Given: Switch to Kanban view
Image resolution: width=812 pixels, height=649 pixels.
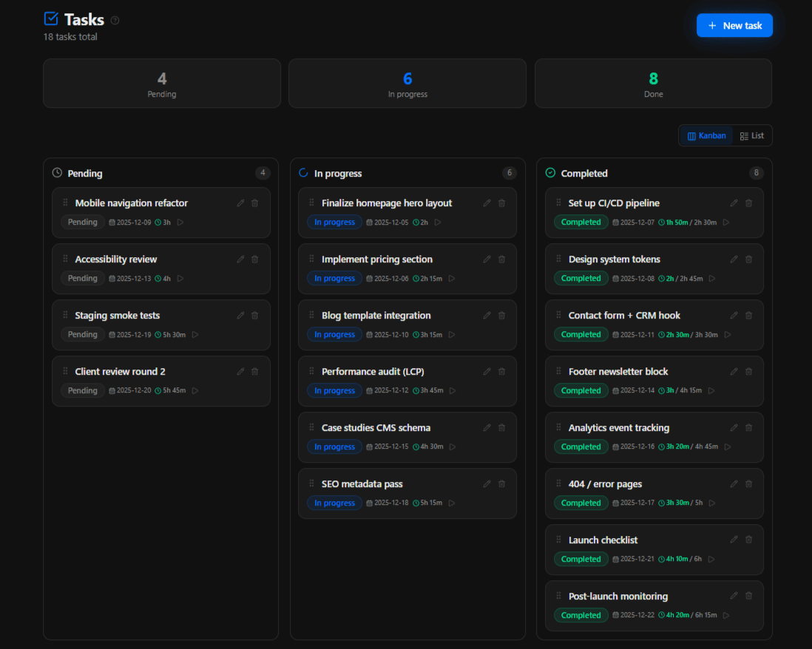Looking at the screenshot, I should click(x=706, y=135).
